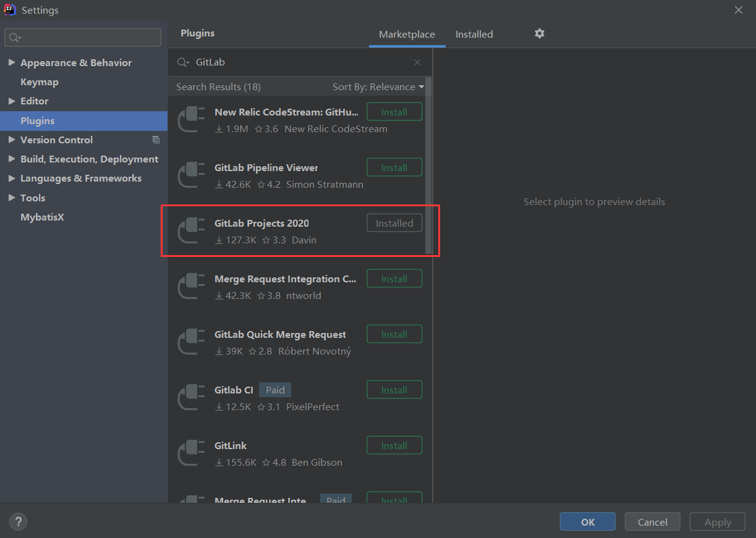Click Installed button for GitLab Projects 2020

tap(394, 223)
